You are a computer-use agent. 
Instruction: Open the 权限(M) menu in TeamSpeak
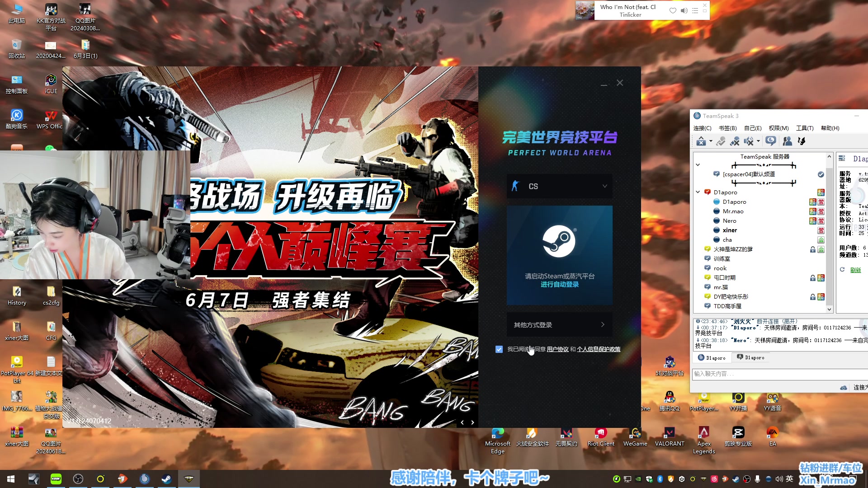point(778,128)
